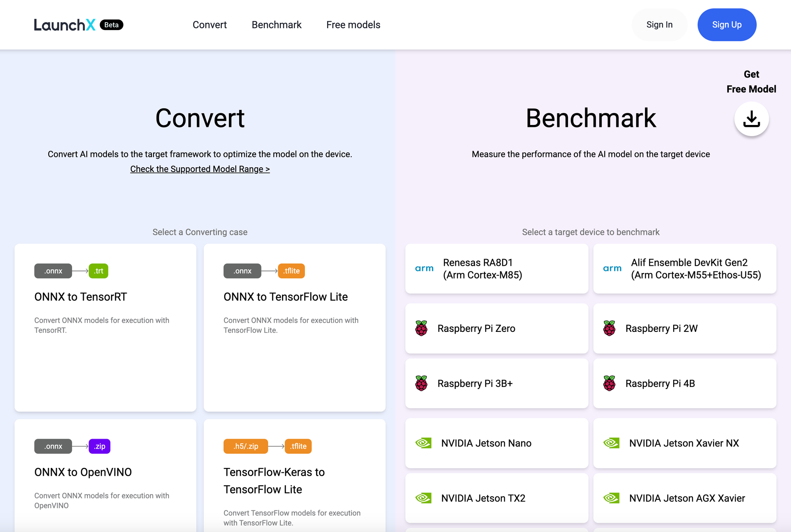This screenshot has height=532, width=791.
Task: Click 'Select a target device to benchmark' text
Action: (x=591, y=232)
